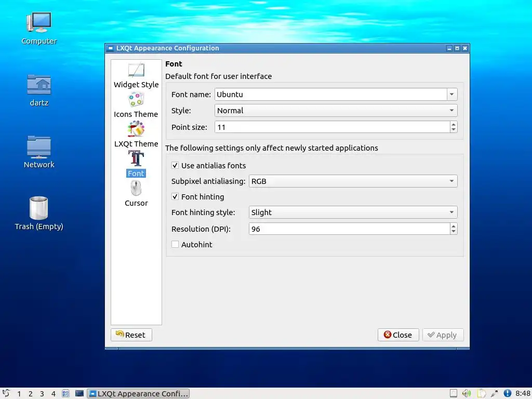Open Subpixel antialiasing RGB dropdown

(353, 181)
